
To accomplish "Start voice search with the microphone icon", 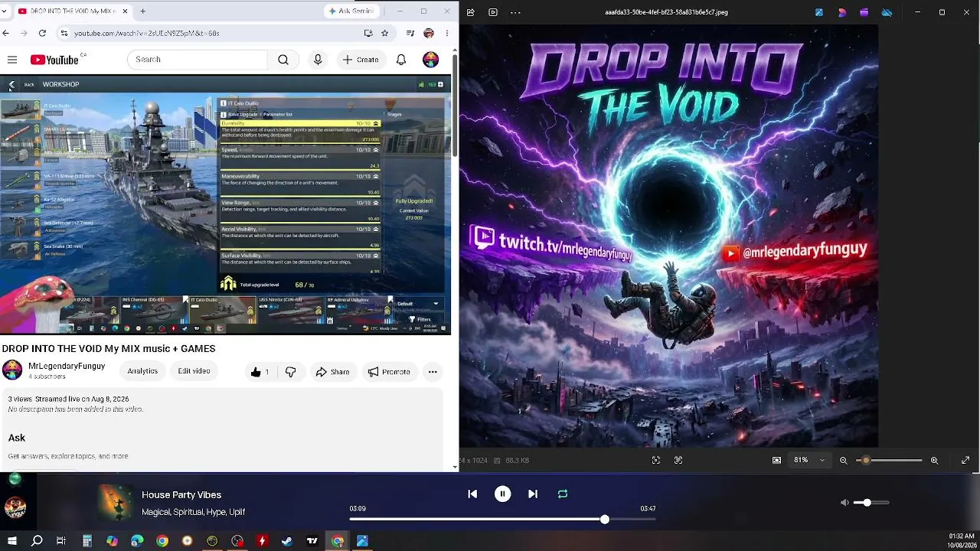I will coord(318,60).
